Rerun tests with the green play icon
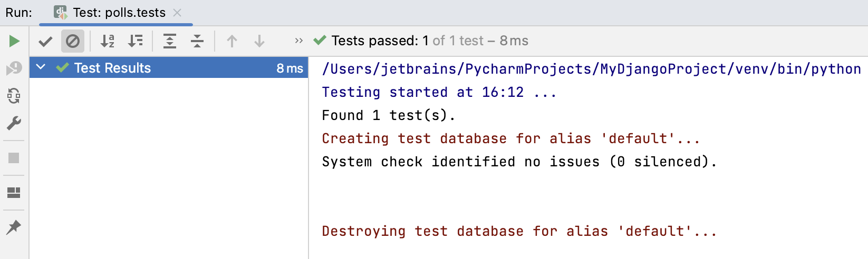 [x=14, y=41]
